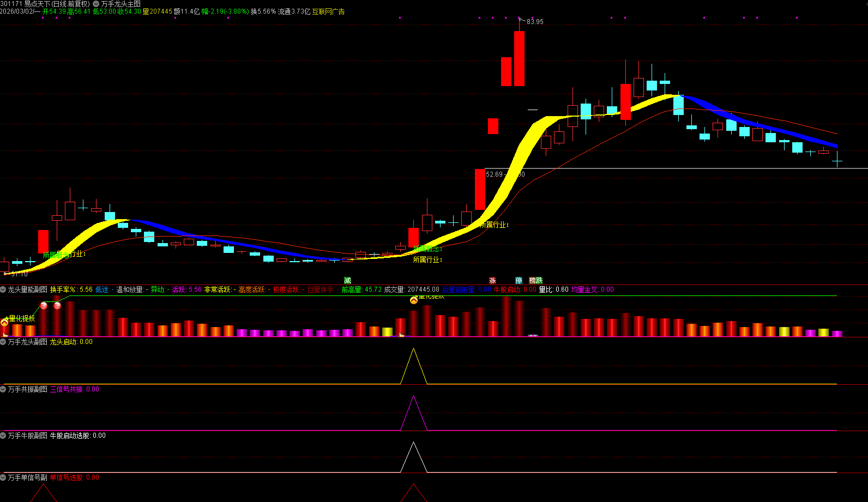Click the first red ball signal in volume panel
Screen dimensions: 868x502
(44, 306)
